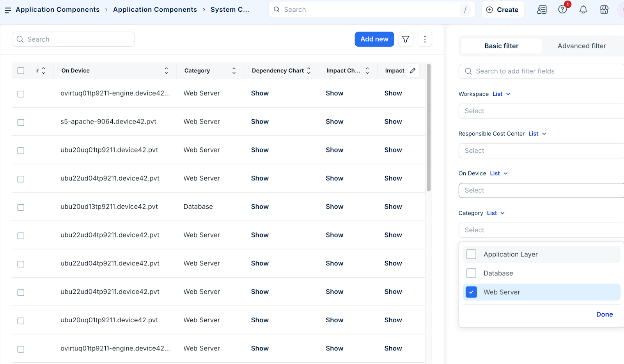
Task: Focus the table Search field beside Add new
Action: 73,39
